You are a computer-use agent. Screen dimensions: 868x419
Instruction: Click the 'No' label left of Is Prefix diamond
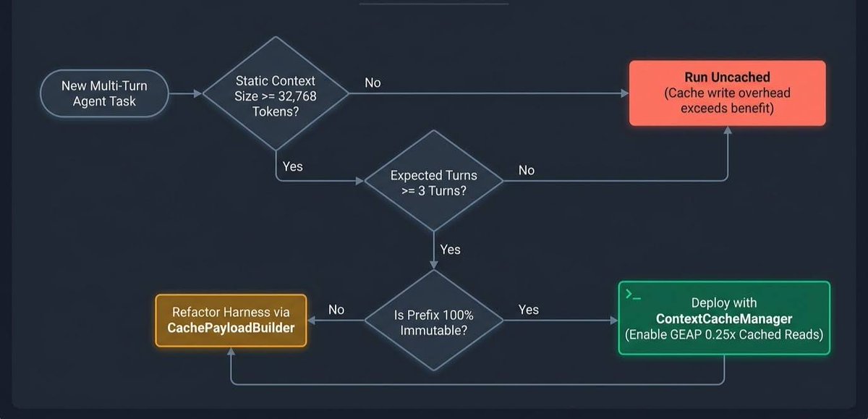tap(336, 310)
